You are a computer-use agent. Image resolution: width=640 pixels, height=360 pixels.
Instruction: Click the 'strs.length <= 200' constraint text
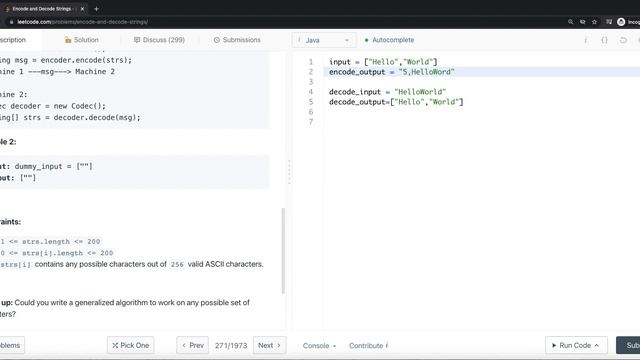click(x=61, y=242)
